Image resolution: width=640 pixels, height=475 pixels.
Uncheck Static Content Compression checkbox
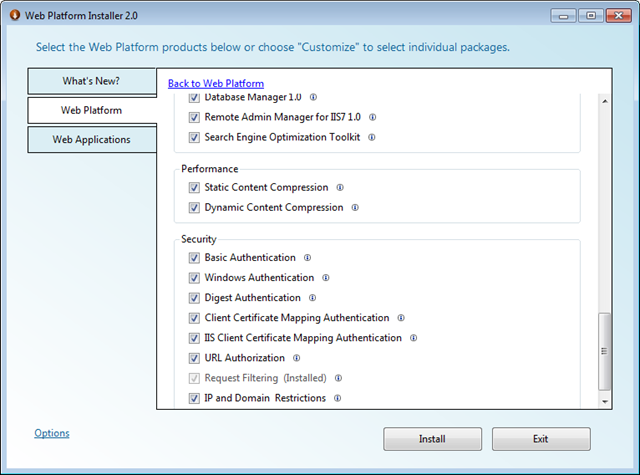194,188
